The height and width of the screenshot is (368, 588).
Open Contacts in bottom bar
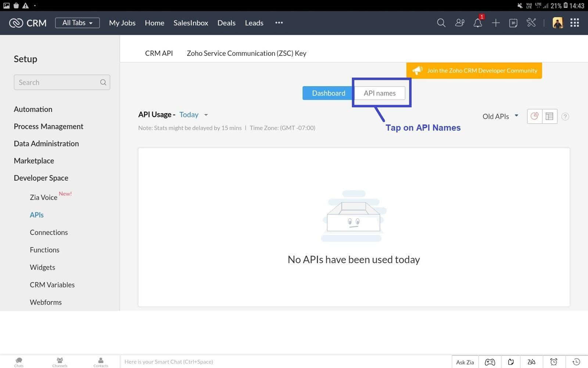click(101, 362)
